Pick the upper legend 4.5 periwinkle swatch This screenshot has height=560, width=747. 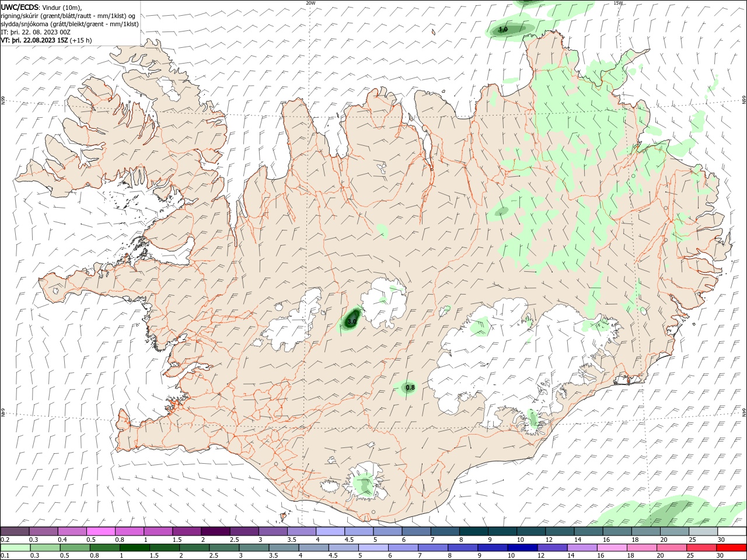(359, 531)
